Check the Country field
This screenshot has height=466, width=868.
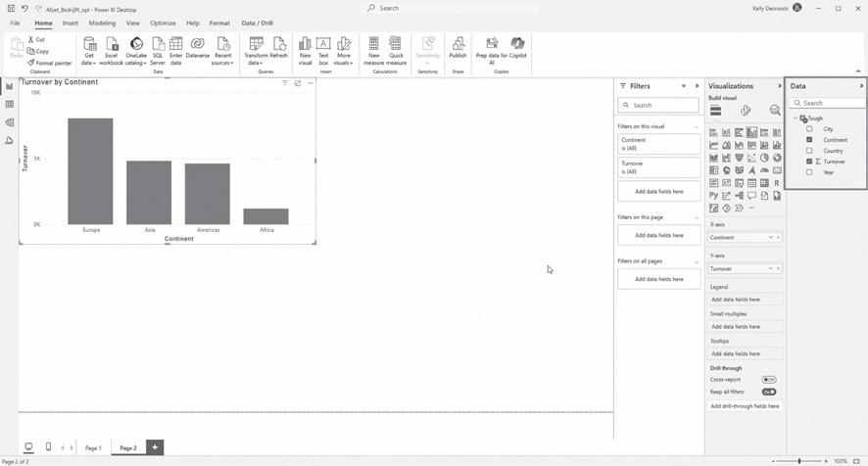pos(809,151)
